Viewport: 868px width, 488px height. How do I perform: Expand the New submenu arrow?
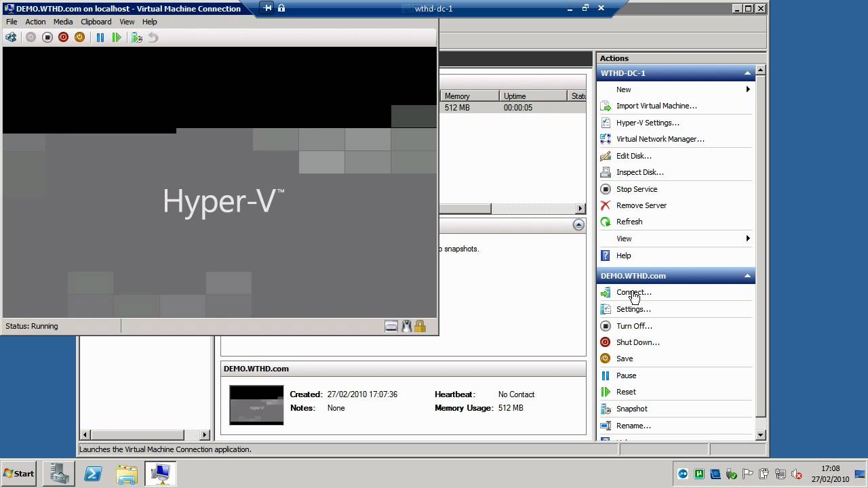pos(748,89)
